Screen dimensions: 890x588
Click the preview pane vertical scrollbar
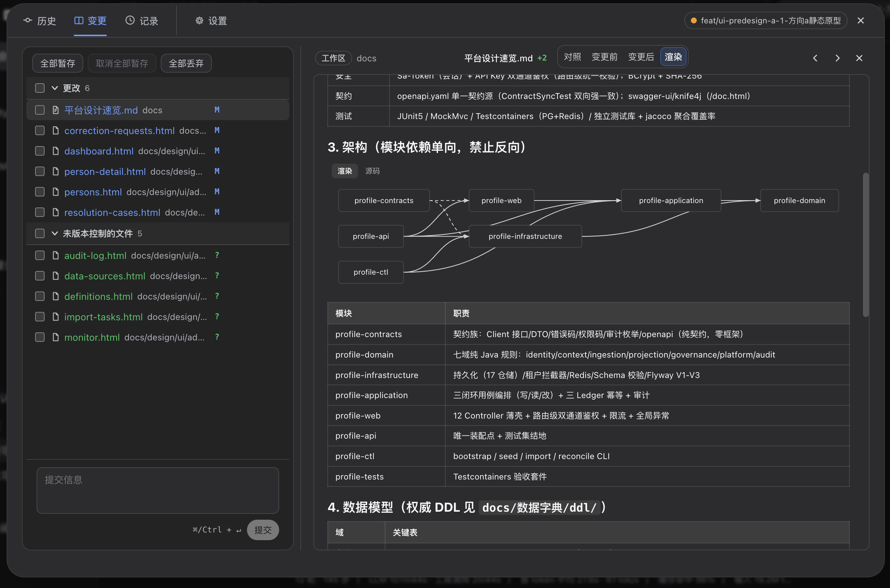coord(866,245)
